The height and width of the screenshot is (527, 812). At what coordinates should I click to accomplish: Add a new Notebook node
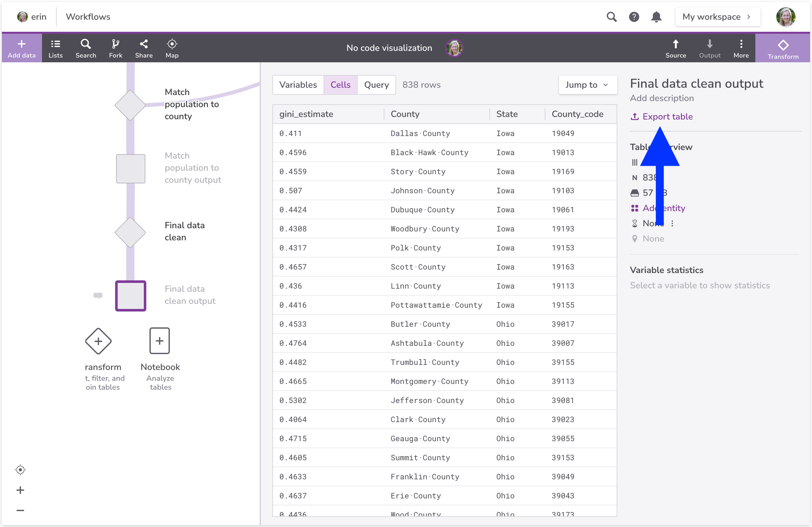(x=160, y=341)
